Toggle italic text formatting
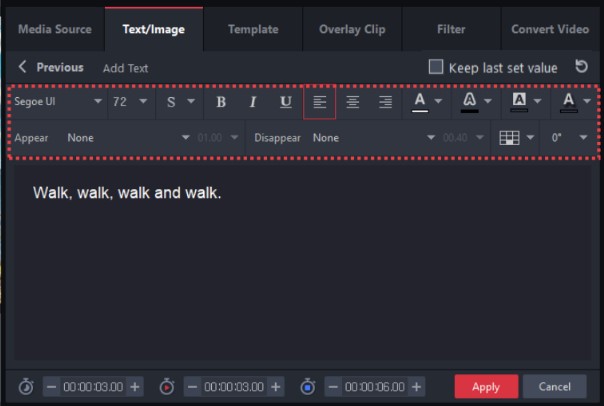 tap(253, 102)
